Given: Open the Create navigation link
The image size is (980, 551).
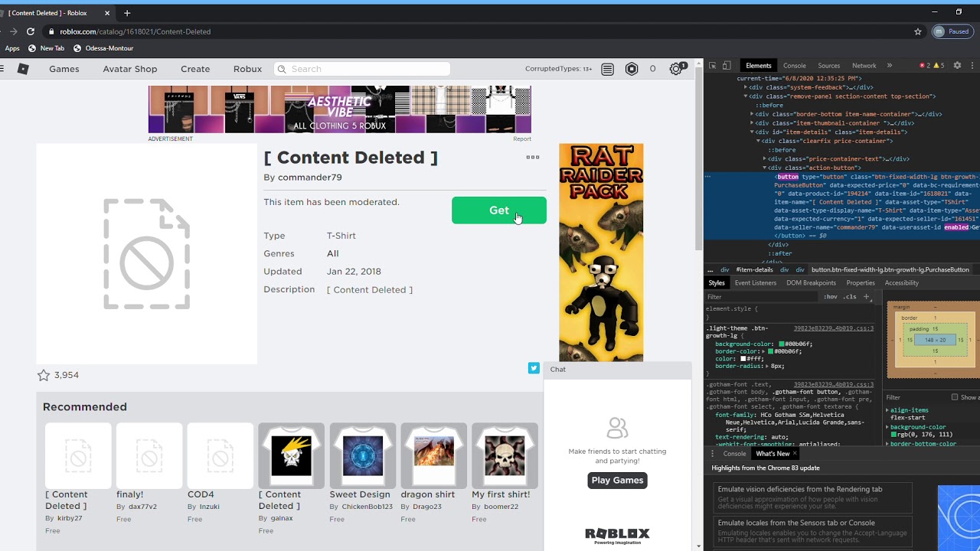Looking at the screenshot, I should point(195,69).
